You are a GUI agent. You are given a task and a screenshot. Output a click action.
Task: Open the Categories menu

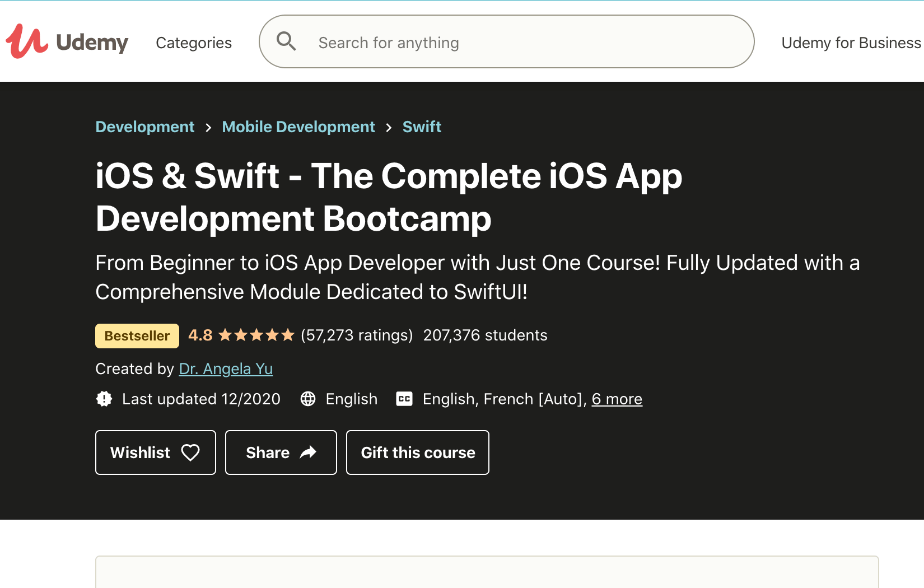point(194,43)
